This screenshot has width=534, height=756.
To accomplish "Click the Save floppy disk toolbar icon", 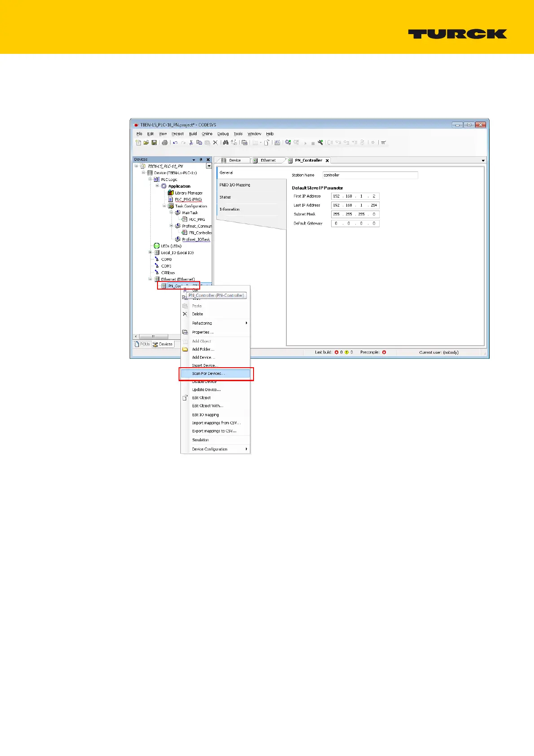I will coord(154,143).
